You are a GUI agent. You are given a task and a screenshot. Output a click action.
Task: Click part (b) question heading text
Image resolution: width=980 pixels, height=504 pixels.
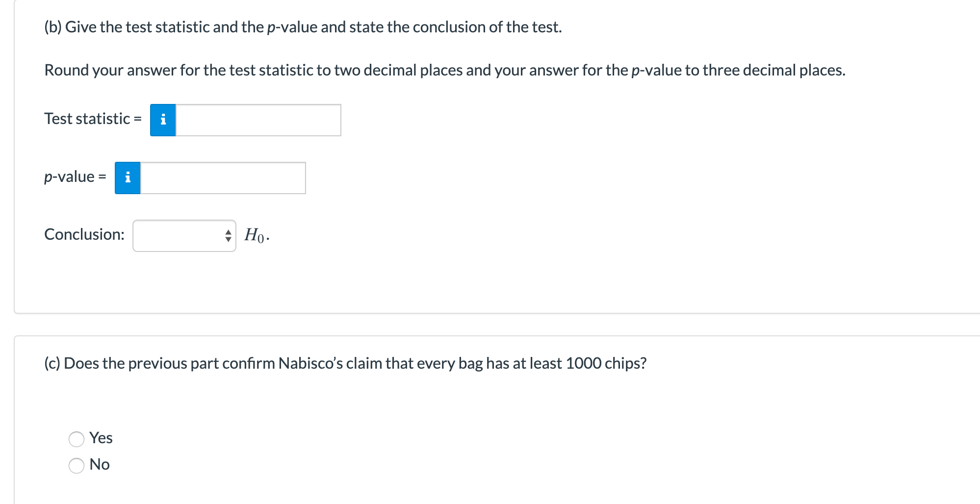[x=303, y=27]
